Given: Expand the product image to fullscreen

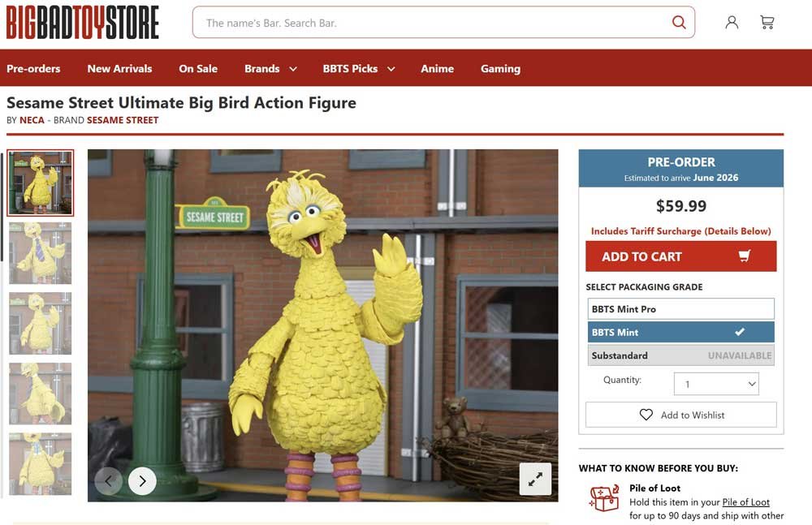Looking at the screenshot, I should click(x=535, y=479).
